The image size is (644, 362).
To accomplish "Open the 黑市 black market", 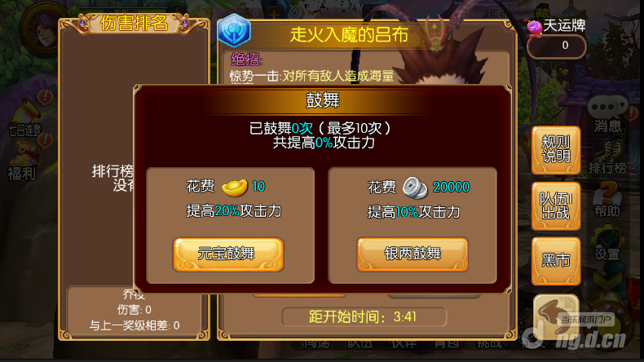I will coord(556,261).
